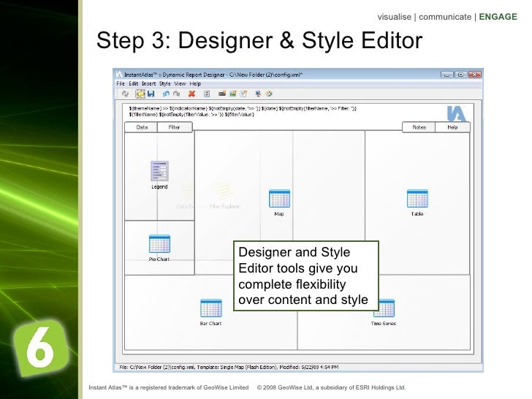Click the InstantAtlas title bar application icon

(118, 75)
